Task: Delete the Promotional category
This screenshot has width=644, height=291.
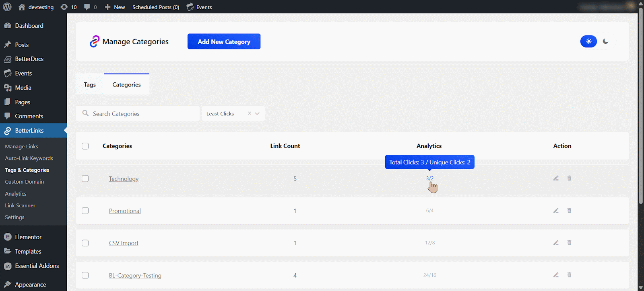Action: coord(569,211)
